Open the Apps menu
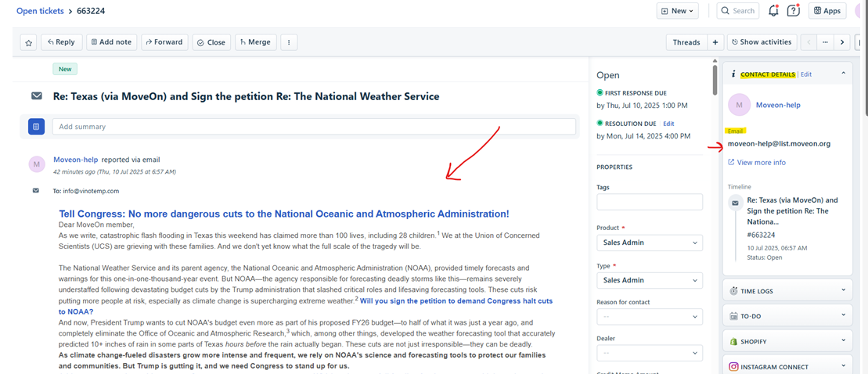This screenshot has height=374, width=868. pos(827,10)
